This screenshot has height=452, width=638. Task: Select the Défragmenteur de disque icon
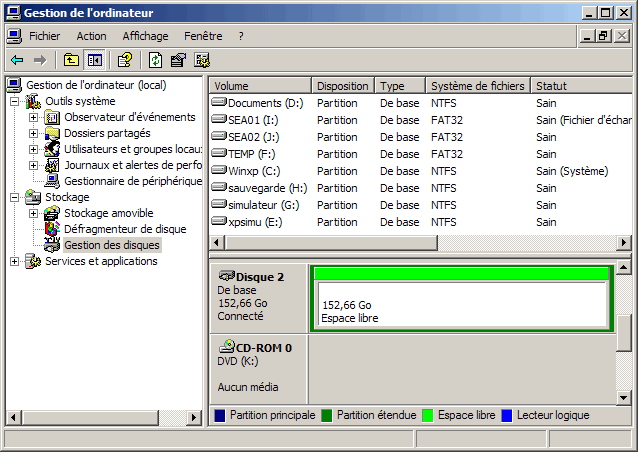pos(52,229)
